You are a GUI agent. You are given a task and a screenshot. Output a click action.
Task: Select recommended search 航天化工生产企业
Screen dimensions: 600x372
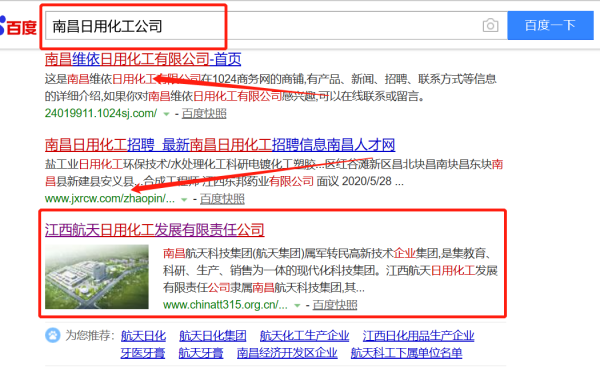[x=304, y=336]
